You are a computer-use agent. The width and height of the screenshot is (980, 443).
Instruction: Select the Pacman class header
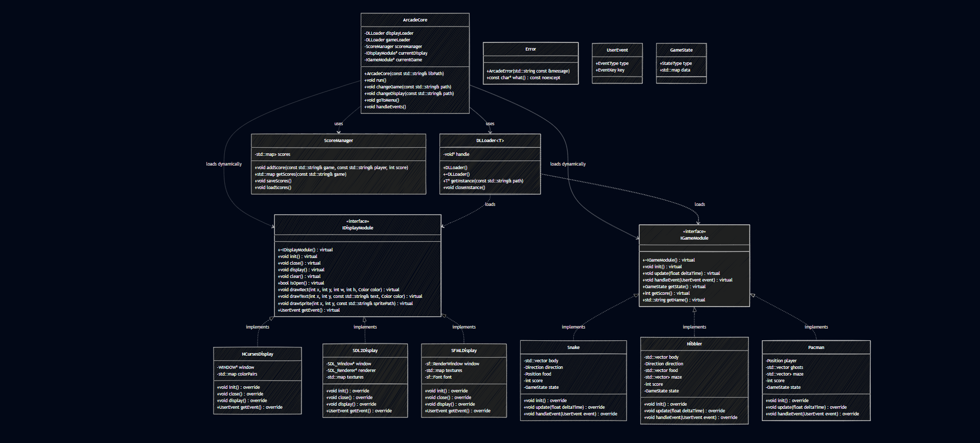point(816,347)
